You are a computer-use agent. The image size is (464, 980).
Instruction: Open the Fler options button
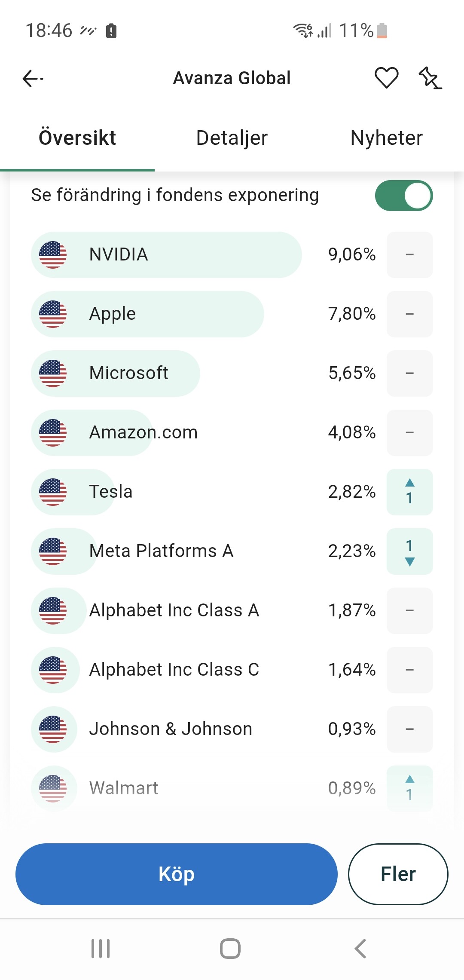pyautogui.click(x=398, y=874)
